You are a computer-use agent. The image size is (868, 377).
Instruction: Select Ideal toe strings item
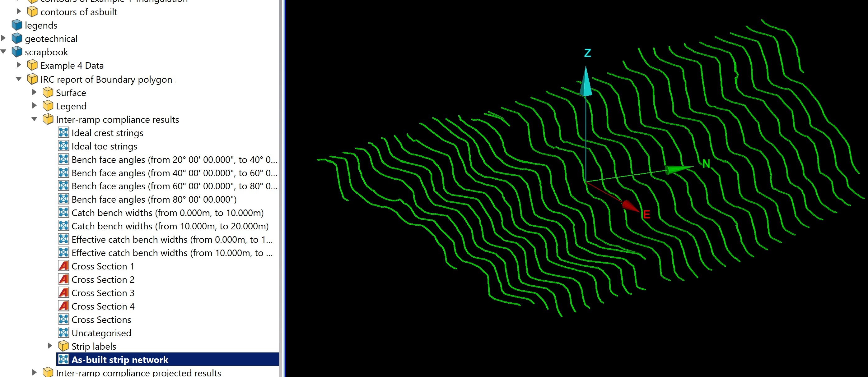click(x=104, y=146)
